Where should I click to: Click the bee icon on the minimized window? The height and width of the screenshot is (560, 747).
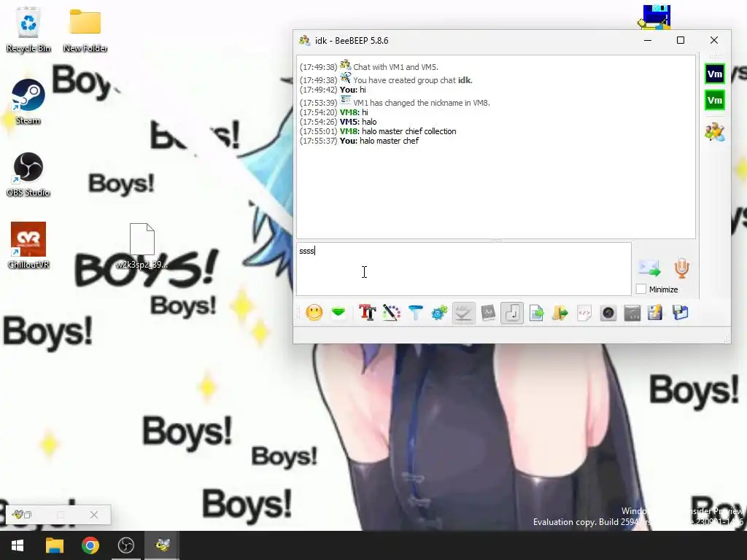pyautogui.click(x=18, y=514)
